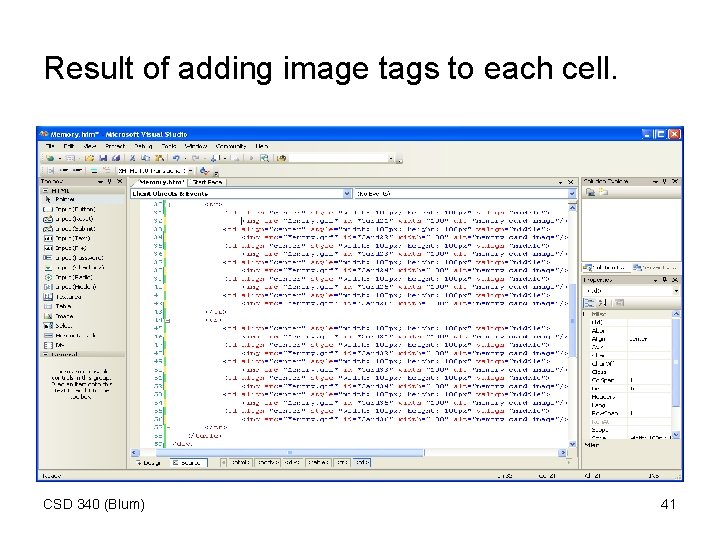The image size is (720, 540).
Task: Click the <html> tag navigator button
Action: click(240, 462)
